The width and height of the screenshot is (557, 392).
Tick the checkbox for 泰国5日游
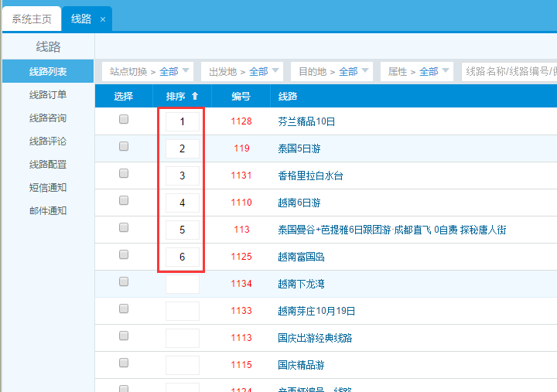tap(124, 147)
